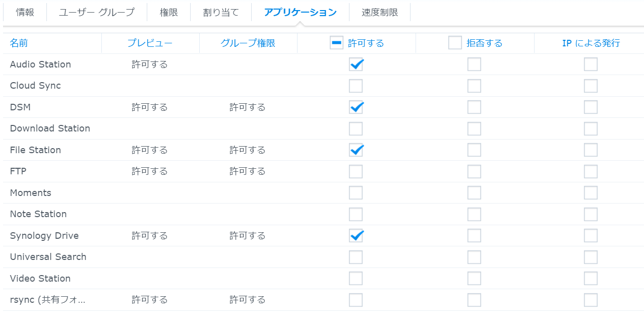Toggle the 許可する select-all header checkbox
644x332 pixels.
point(336,43)
